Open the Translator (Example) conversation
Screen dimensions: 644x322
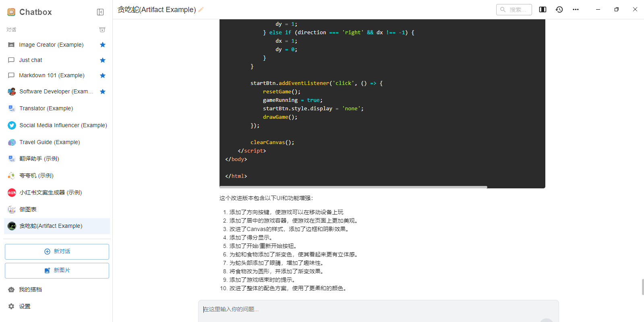[x=46, y=108]
